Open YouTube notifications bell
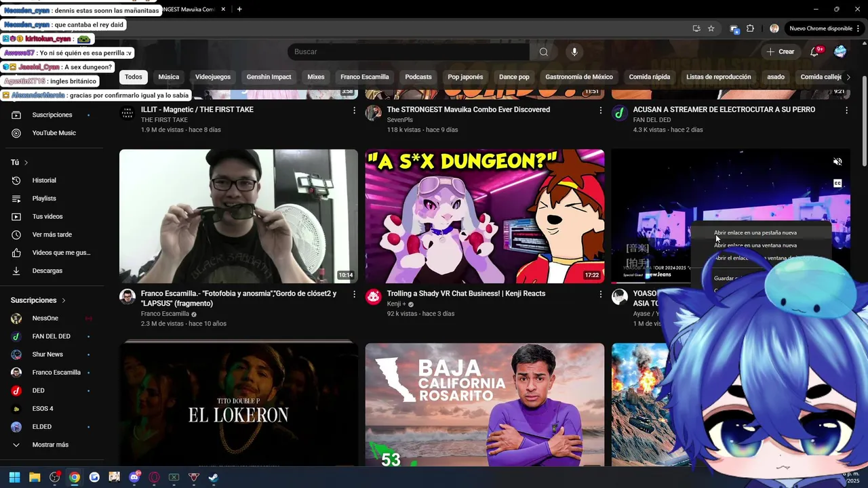 coord(814,52)
